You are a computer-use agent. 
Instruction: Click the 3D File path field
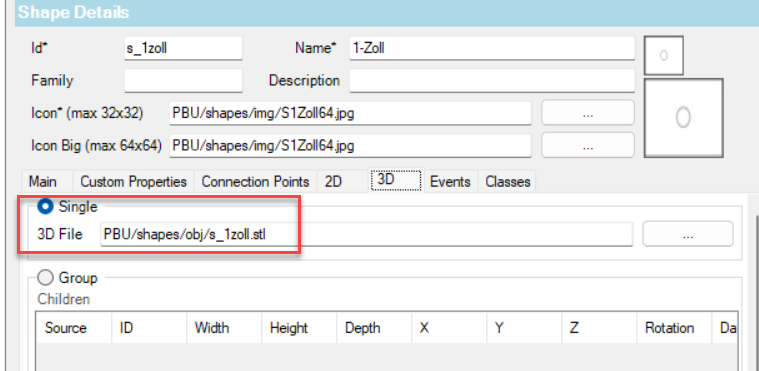(366, 234)
